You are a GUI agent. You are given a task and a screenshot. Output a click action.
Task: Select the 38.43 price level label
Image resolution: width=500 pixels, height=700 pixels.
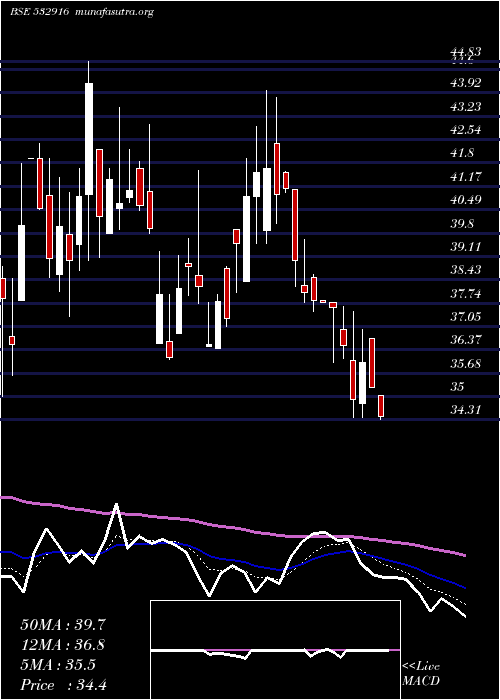pos(466,270)
